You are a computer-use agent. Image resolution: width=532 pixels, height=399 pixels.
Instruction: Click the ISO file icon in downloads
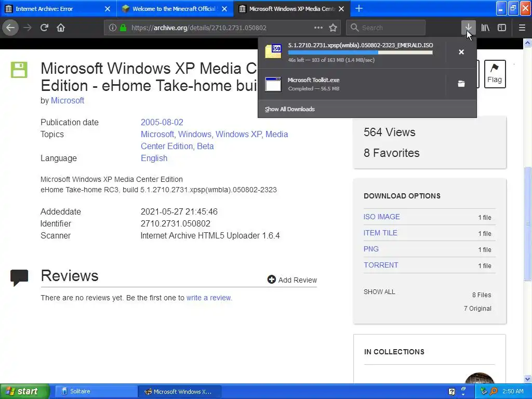[273, 51]
